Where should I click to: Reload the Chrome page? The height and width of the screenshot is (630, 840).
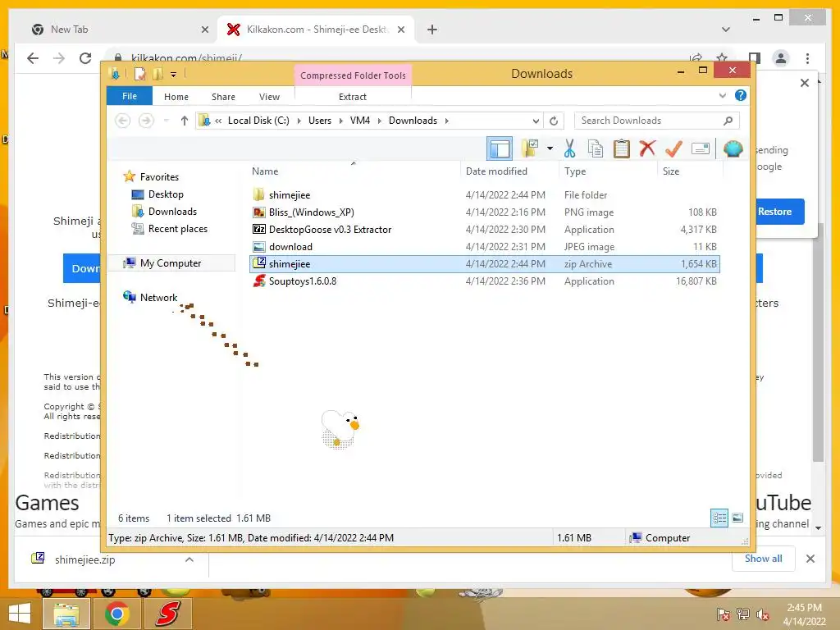pos(85,58)
